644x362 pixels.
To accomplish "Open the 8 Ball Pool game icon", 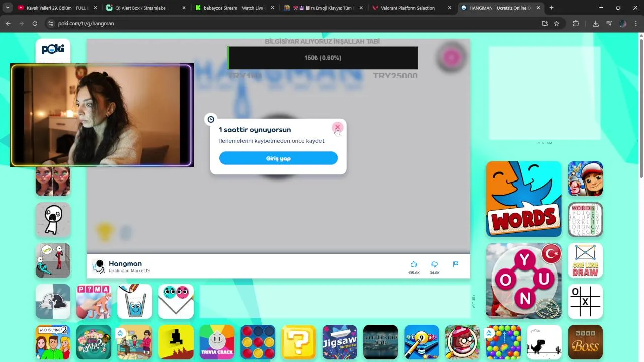I will [x=422, y=342].
